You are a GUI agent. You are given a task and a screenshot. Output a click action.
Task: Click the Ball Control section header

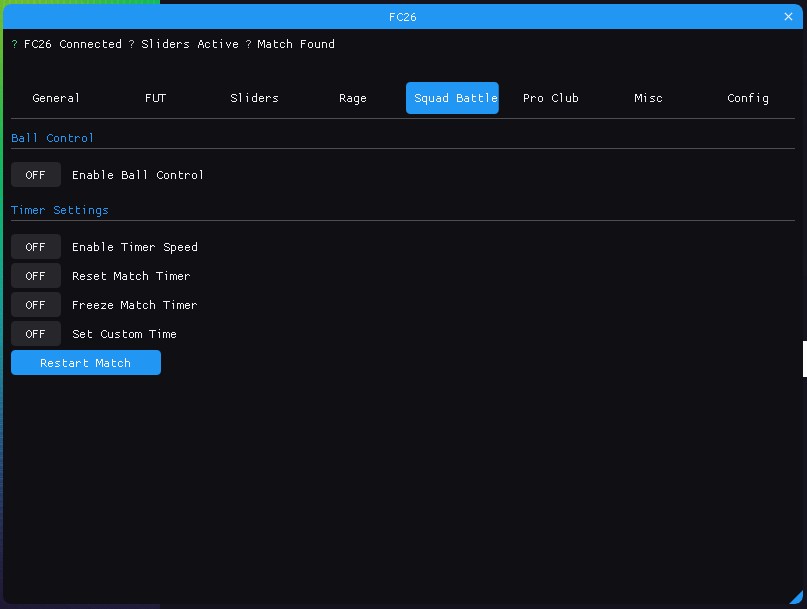click(x=52, y=138)
